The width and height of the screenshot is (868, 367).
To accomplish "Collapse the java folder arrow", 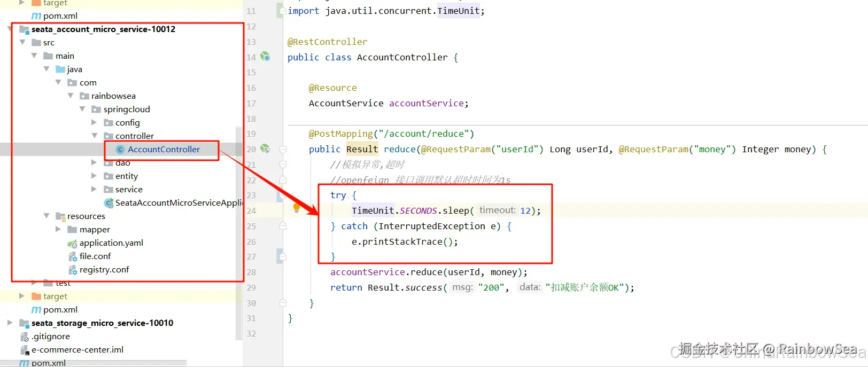I will click(46, 69).
